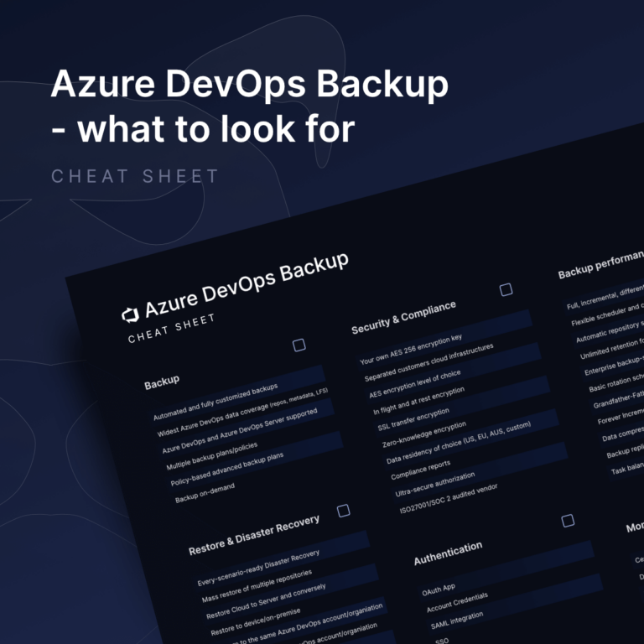644x644 pixels.
Task: Tick the Security & Compliance section checkbox
Action: [x=506, y=289]
